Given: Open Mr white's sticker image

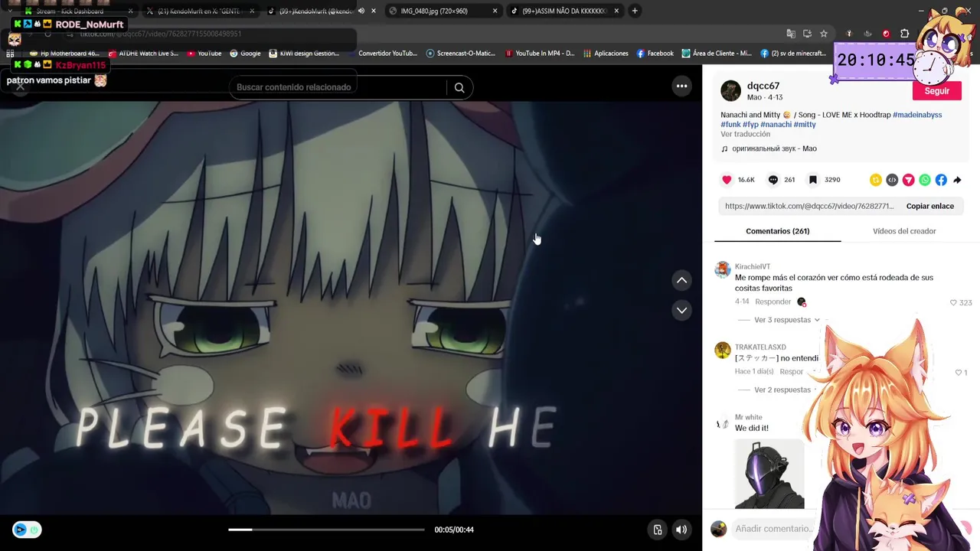Looking at the screenshot, I should click(x=769, y=474).
